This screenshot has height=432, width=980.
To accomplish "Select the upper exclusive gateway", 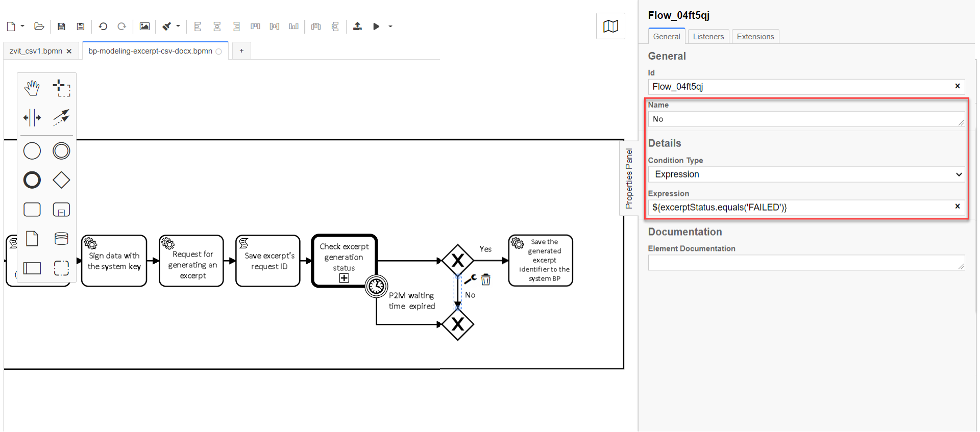I will point(458,261).
